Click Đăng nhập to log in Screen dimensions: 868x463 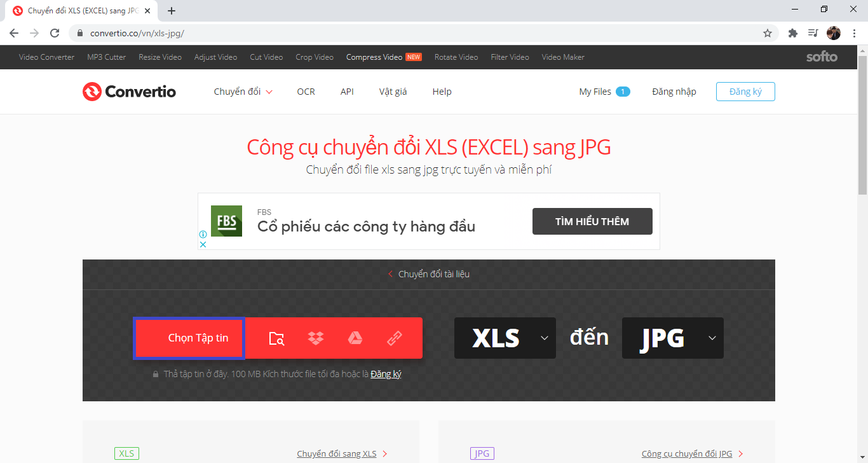pyautogui.click(x=674, y=92)
